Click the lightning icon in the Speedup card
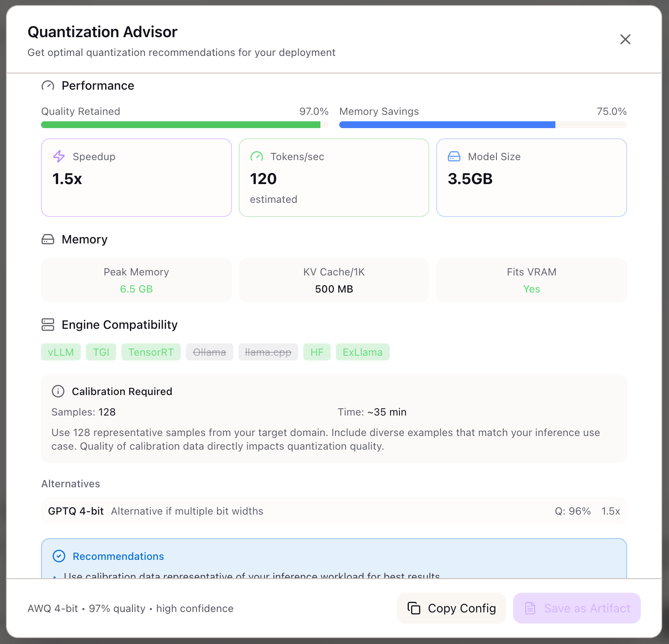This screenshot has height=644, width=669. pos(59,156)
